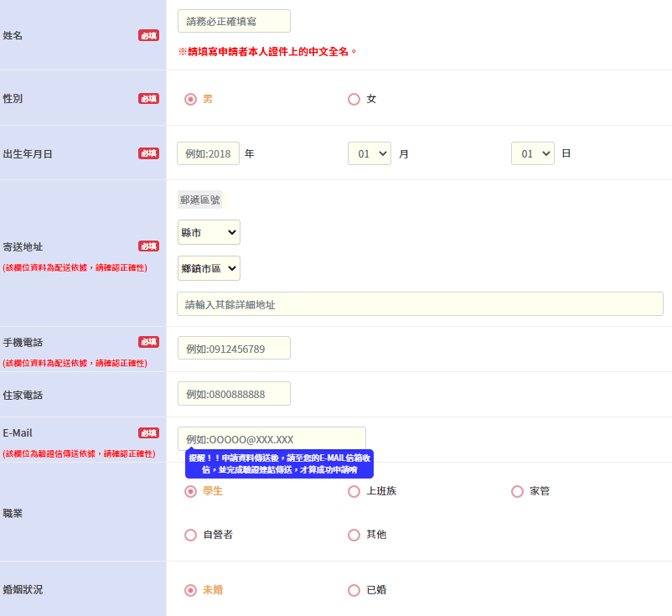This screenshot has height=616, width=672.
Task: Select the 自營者 occupation option
Action: [190, 535]
